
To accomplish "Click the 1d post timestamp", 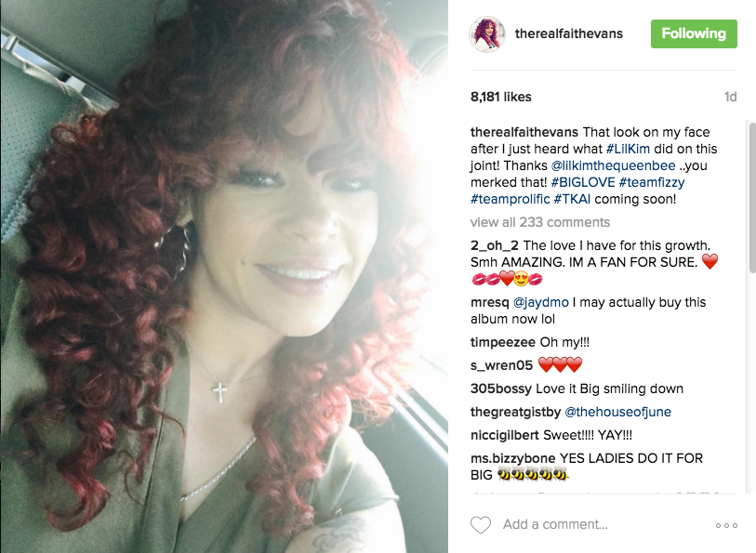I will point(731,98).
